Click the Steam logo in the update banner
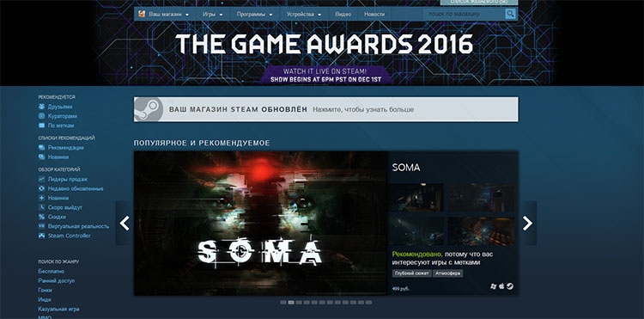 (149, 109)
